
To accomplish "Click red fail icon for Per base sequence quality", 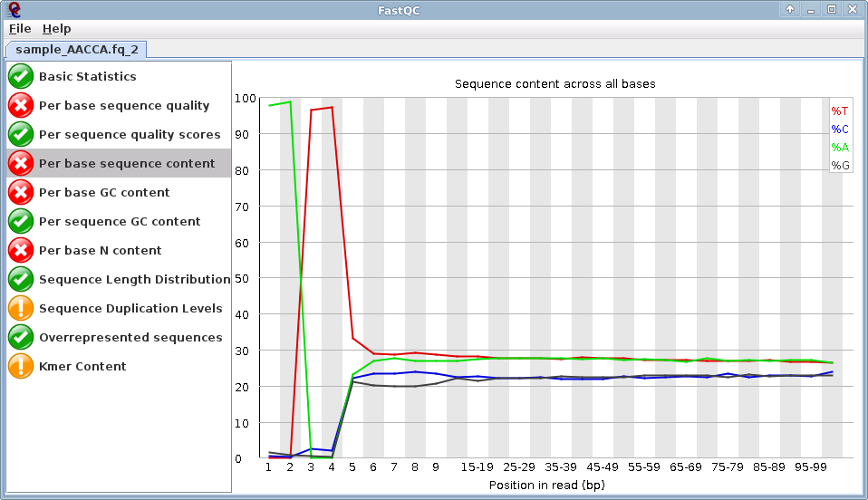I will (21, 105).
